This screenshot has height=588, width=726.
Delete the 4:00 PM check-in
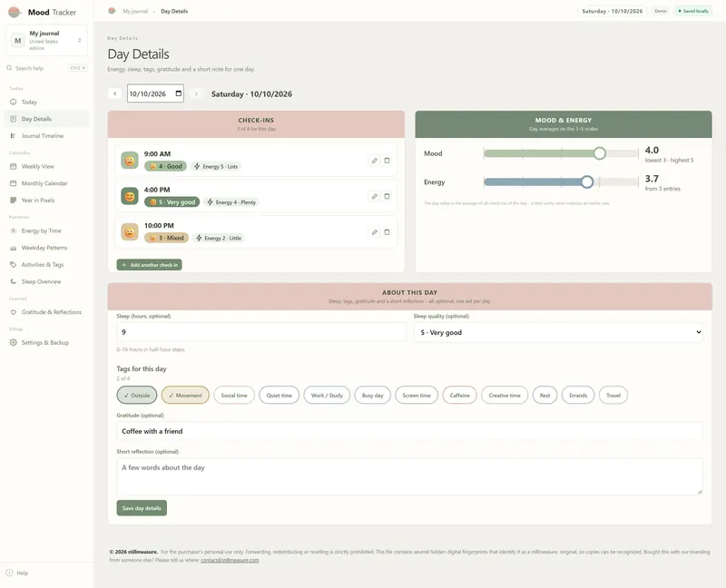(x=388, y=196)
